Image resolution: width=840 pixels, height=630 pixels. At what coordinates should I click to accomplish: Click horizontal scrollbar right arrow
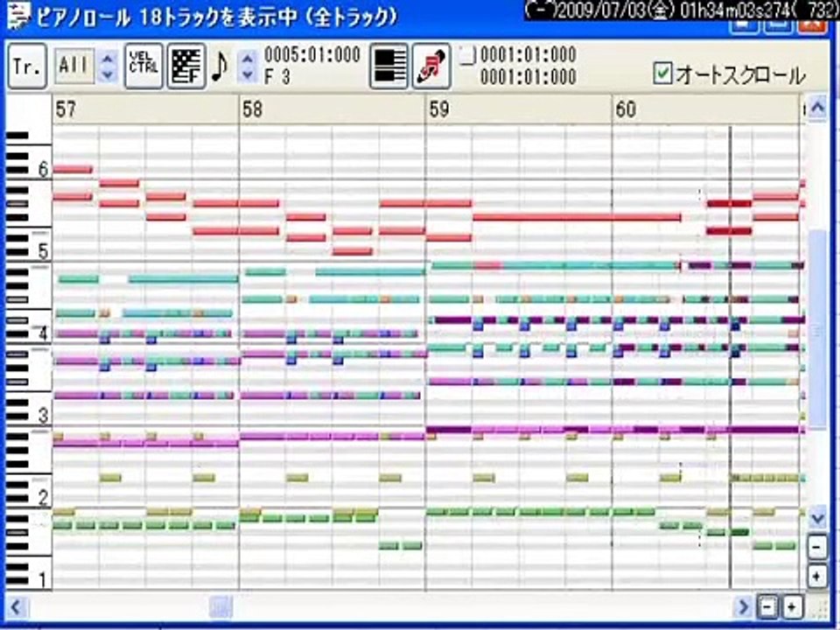[743, 607]
